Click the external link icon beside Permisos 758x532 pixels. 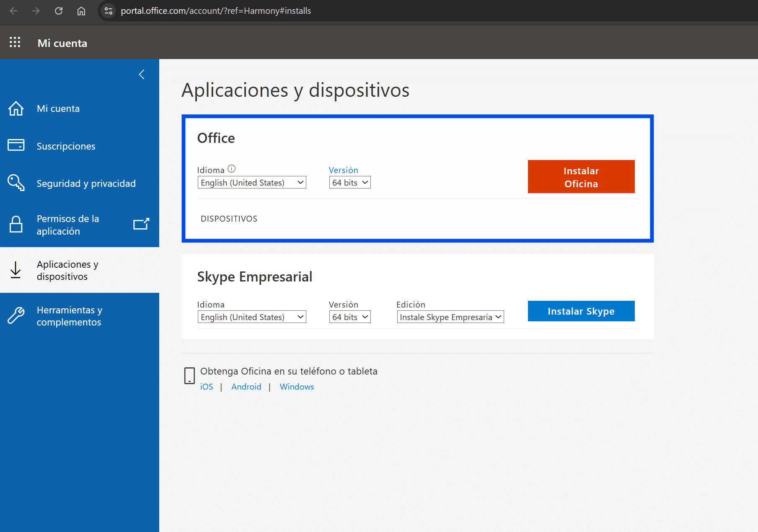point(141,224)
